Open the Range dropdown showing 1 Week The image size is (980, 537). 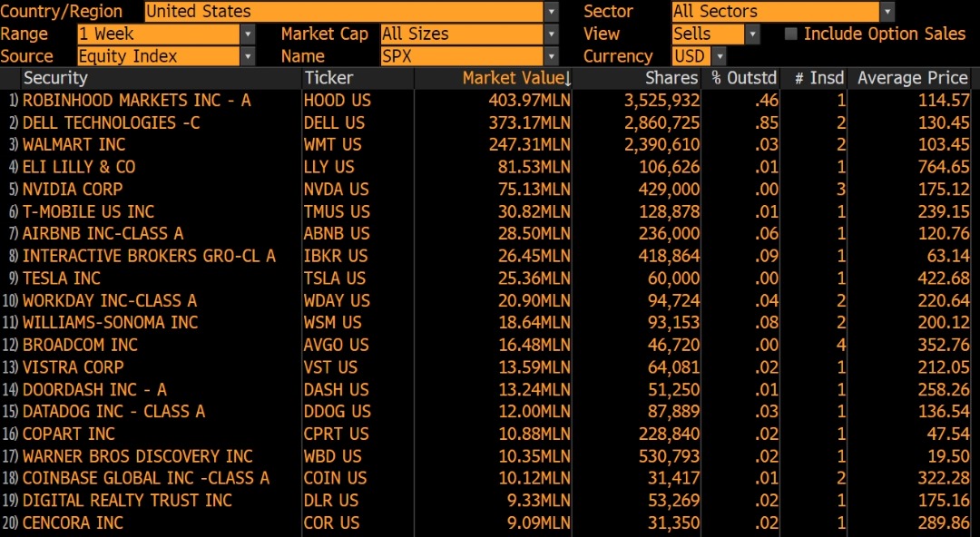(247, 34)
